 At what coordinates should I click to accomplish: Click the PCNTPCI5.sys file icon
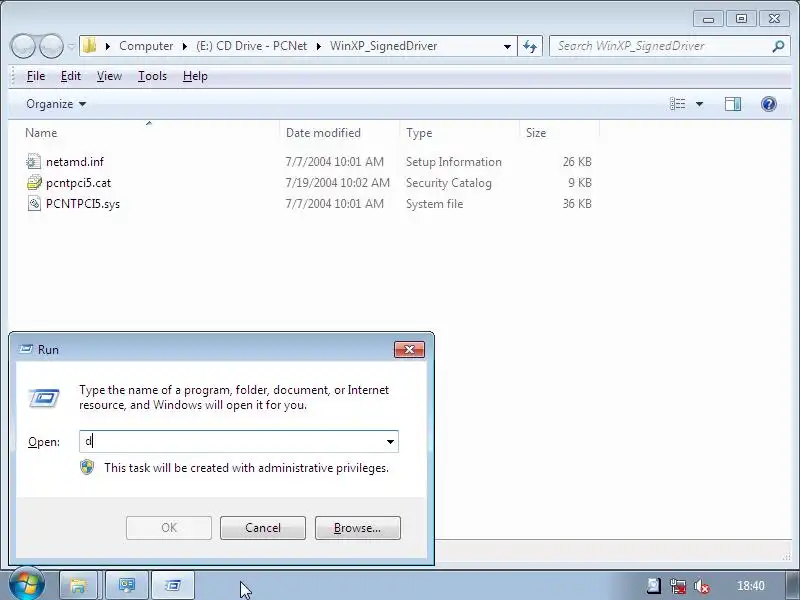tap(34, 204)
